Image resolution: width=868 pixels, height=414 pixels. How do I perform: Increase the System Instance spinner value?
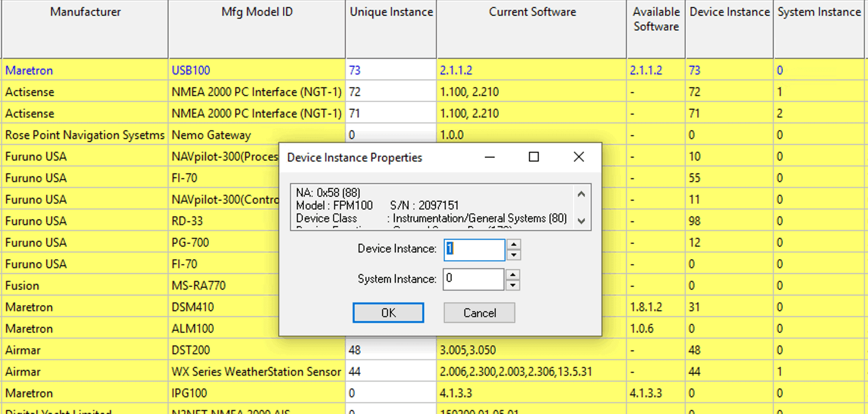(x=513, y=275)
